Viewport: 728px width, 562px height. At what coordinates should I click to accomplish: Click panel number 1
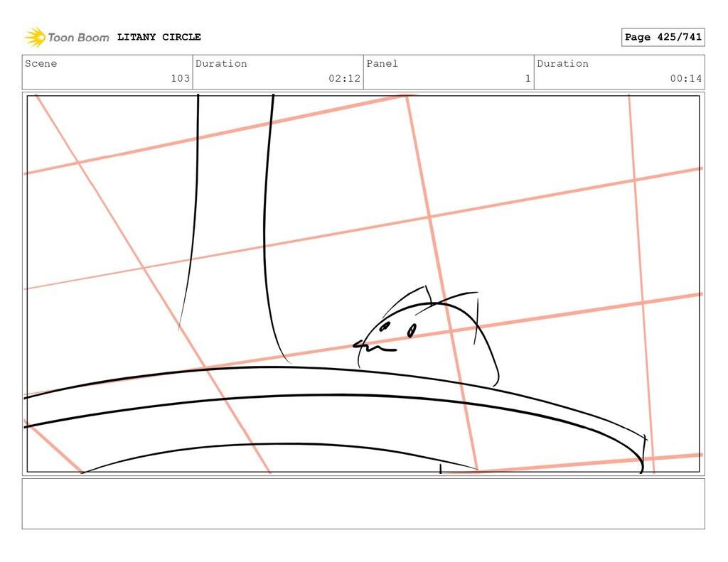click(x=528, y=78)
